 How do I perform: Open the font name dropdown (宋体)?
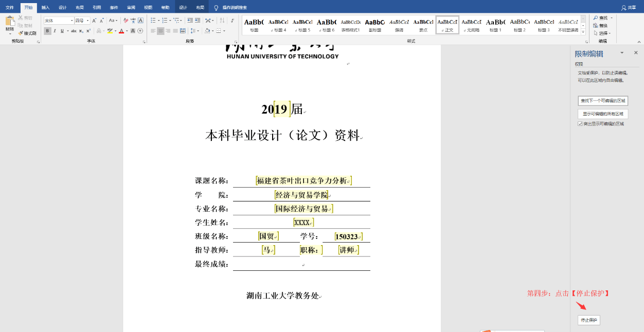(x=72, y=21)
